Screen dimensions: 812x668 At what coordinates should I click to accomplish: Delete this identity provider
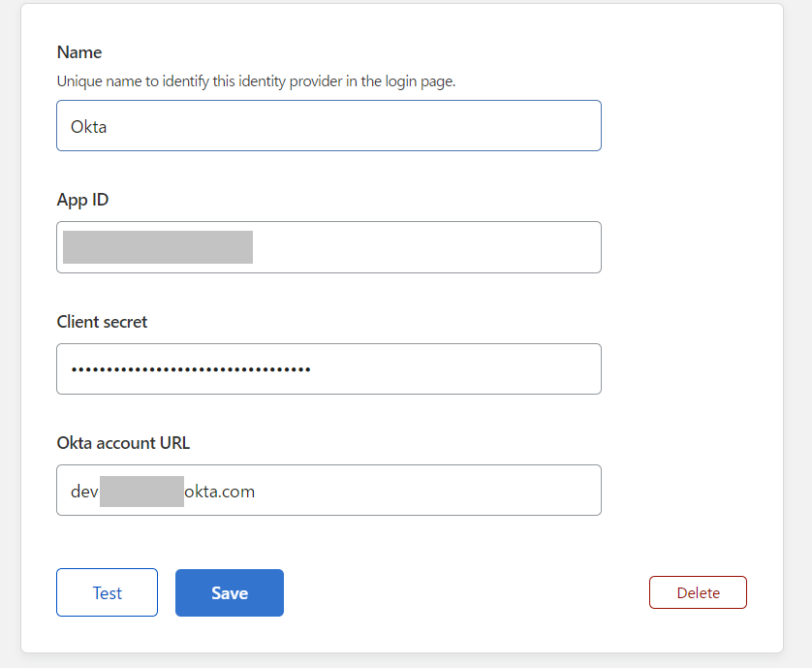click(698, 592)
